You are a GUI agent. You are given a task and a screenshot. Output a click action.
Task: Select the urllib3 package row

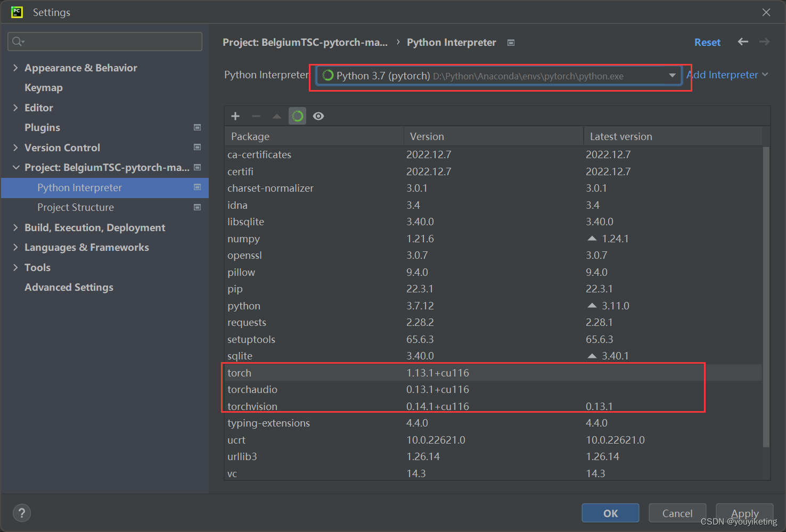coord(493,456)
